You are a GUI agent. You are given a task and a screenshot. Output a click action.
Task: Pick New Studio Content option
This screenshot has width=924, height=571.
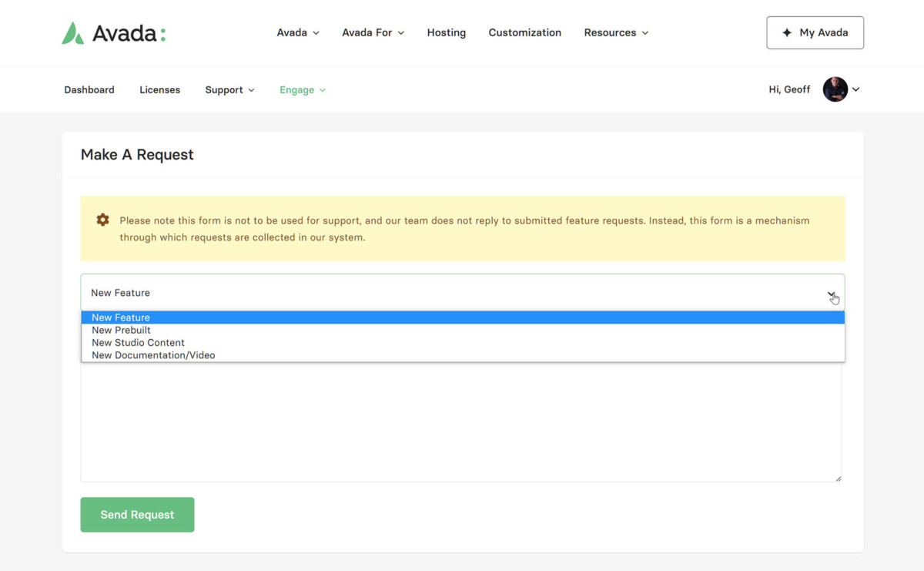click(x=138, y=343)
